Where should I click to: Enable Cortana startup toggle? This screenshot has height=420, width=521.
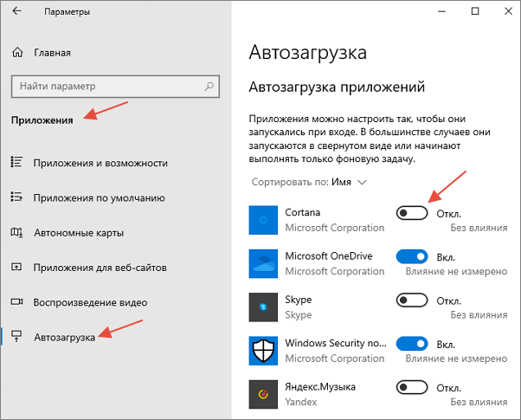[412, 213]
